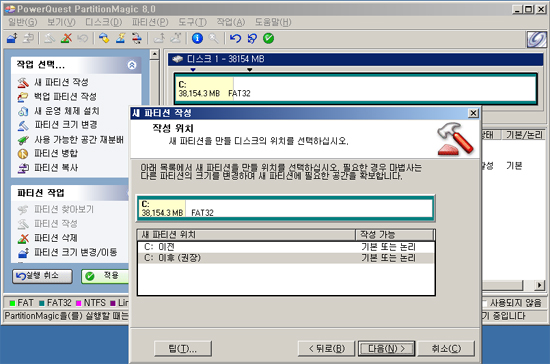The image size is (550, 364).
Task: Click the green FAT legend swatch
Action: 13,303
